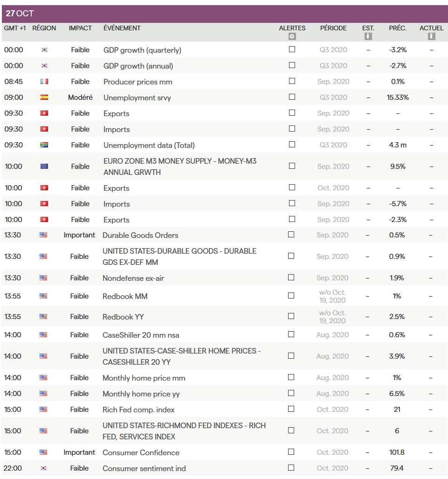Click the info icon under EST.

(368, 36)
